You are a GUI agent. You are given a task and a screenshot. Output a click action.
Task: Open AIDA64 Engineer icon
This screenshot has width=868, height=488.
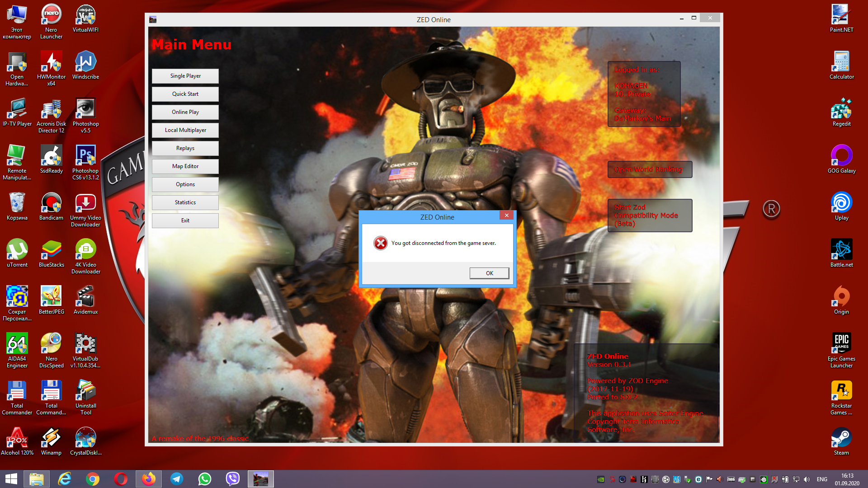[17, 351]
